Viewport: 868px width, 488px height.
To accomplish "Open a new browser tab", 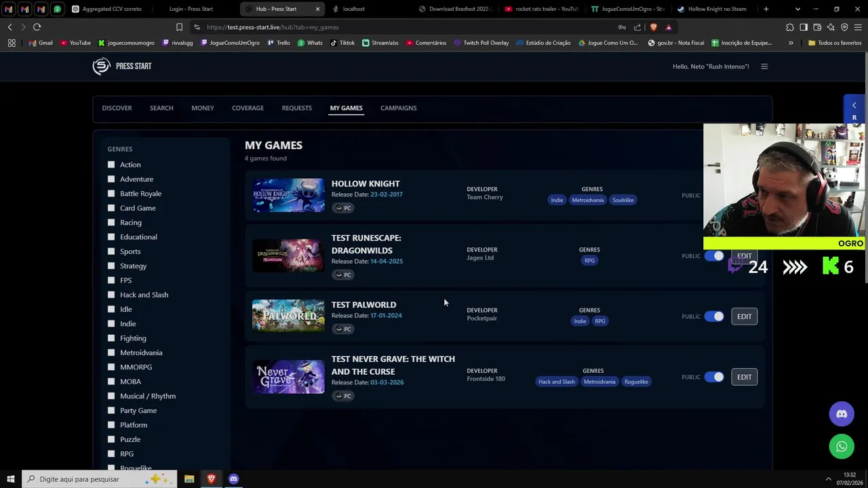I will tap(766, 9).
